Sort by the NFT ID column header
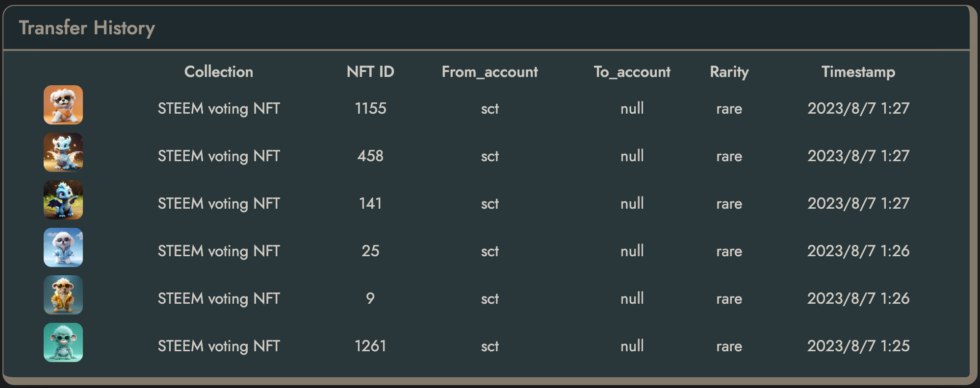The height and width of the screenshot is (388, 980). (x=370, y=72)
